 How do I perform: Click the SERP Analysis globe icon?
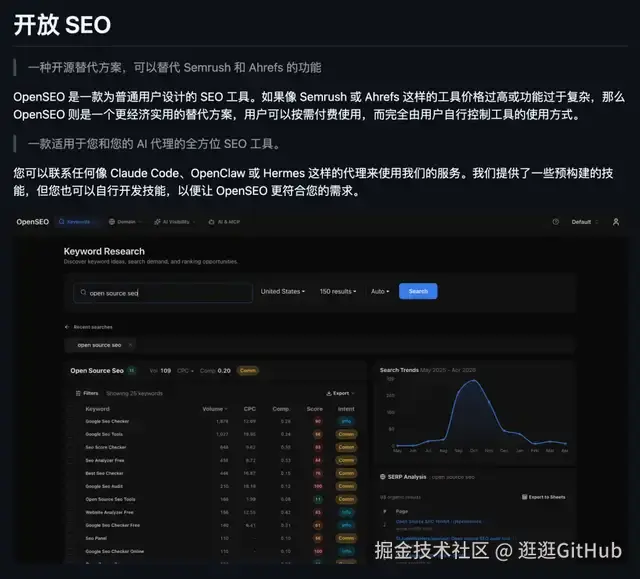(382, 477)
